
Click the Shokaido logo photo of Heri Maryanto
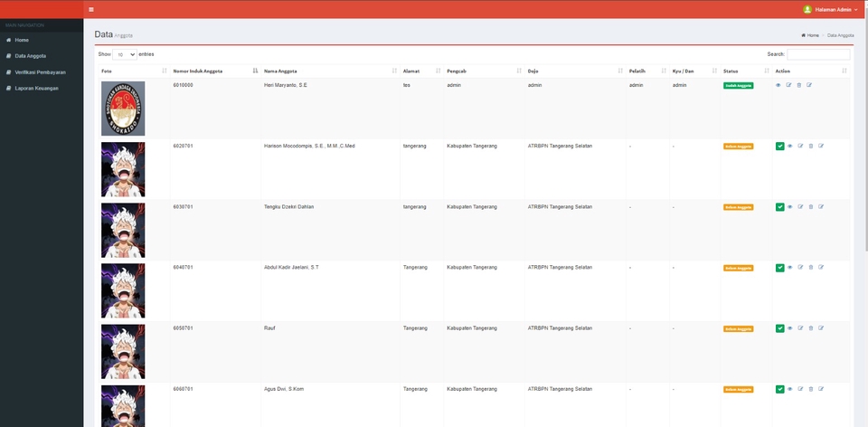[x=123, y=109]
